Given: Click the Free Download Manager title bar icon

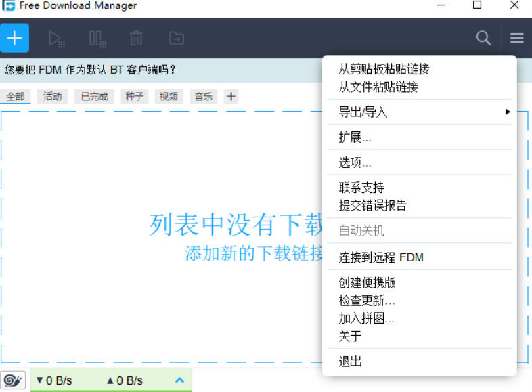Looking at the screenshot, I should [8, 5].
